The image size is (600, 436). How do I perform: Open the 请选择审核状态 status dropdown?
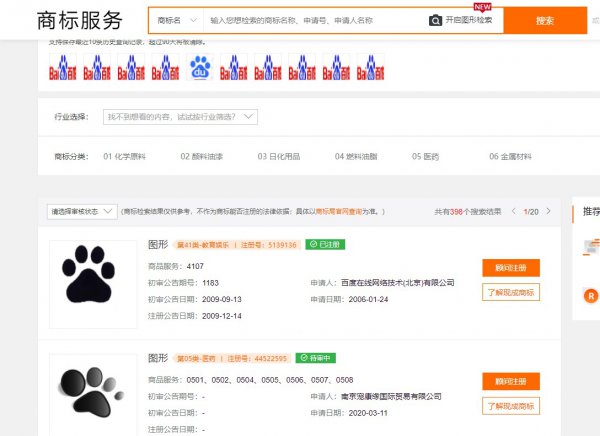pyautogui.click(x=82, y=211)
